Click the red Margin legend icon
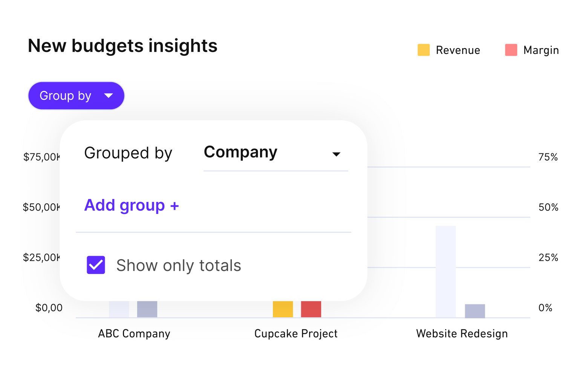Viewport: 588px width, 379px height. coord(510,50)
